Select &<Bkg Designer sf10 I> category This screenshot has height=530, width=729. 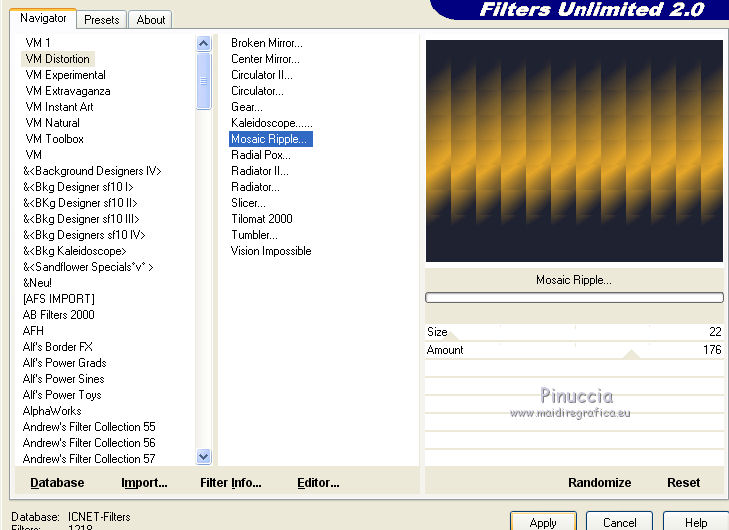point(78,187)
